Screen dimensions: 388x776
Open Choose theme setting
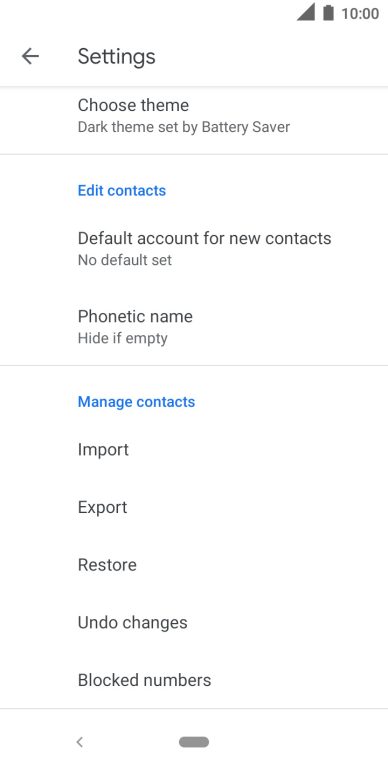click(194, 115)
